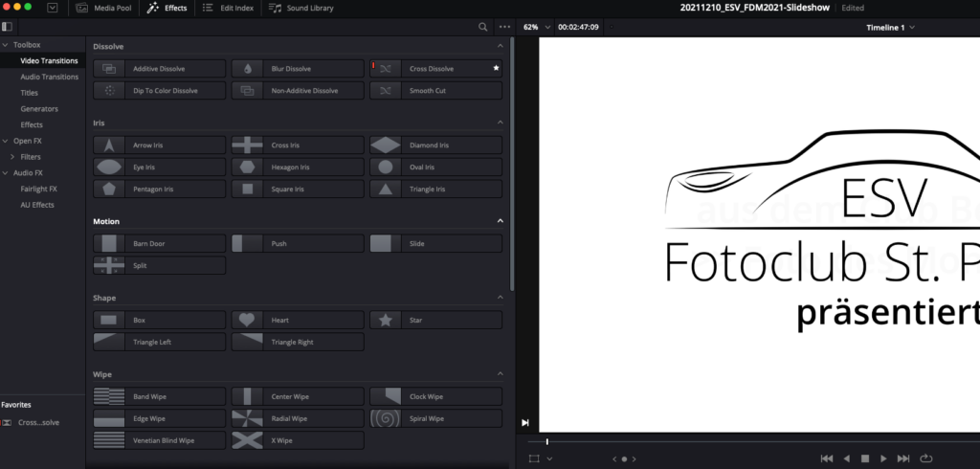This screenshot has width=980, height=469.
Task: Collapse the Dissolve category
Action: click(x=500, y=46)
